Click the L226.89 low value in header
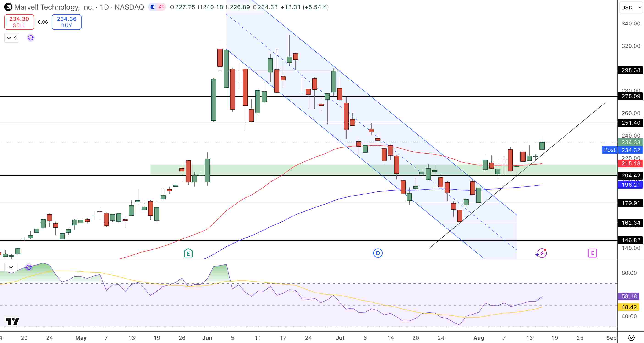 pos(238,7)
